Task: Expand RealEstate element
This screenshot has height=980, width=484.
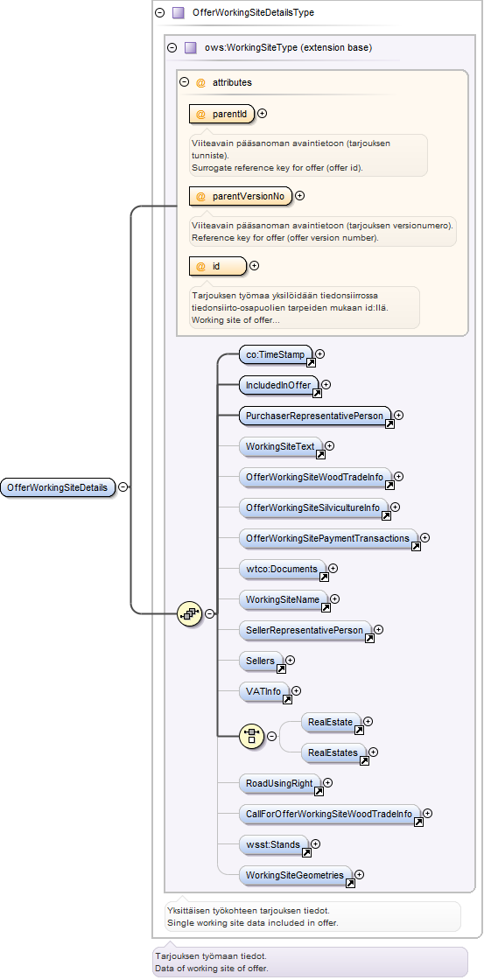Action: tap(368, 722)
